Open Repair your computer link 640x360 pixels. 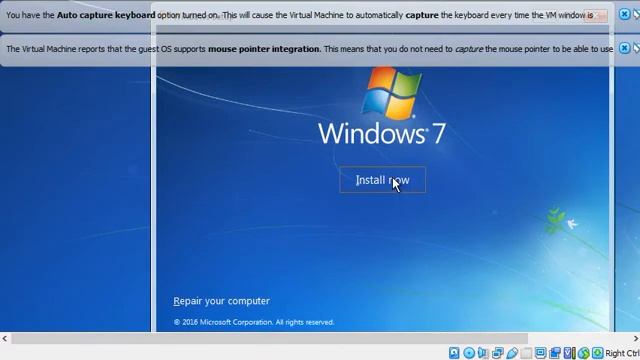(x=221, y=301)
